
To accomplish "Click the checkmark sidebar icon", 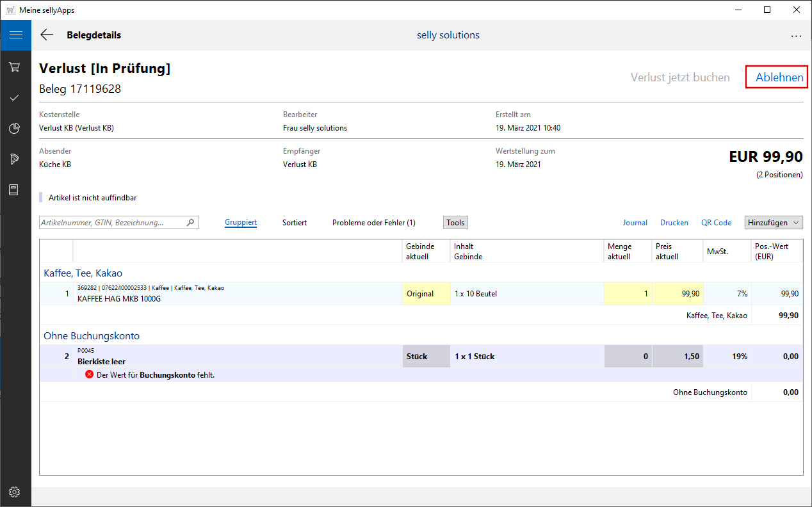I will 15,97.
